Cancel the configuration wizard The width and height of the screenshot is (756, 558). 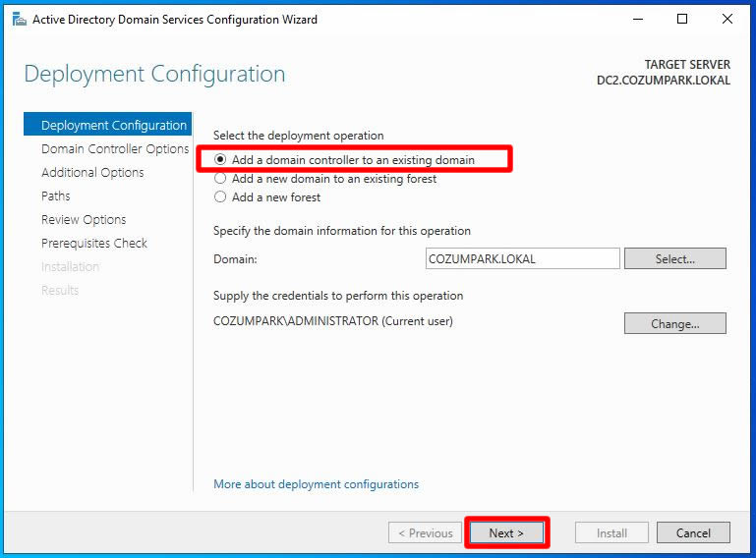(693, 533)
